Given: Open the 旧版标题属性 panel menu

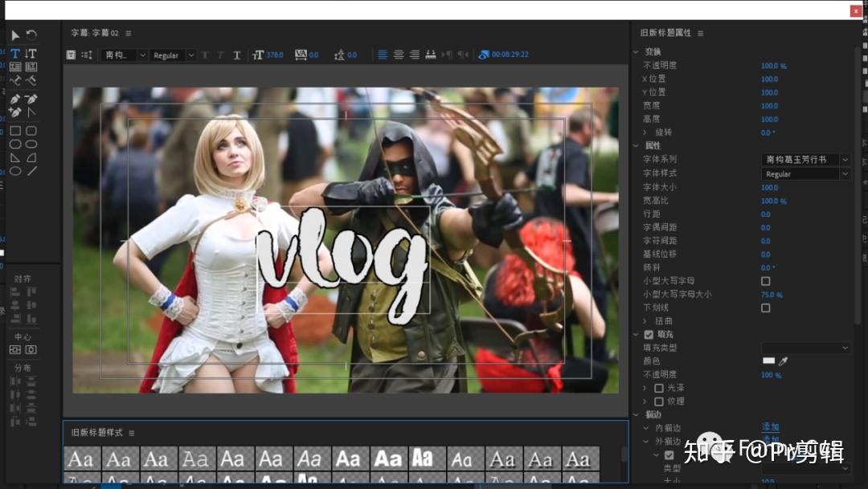Looking at the screenshot, I should [x=700, y=33].
